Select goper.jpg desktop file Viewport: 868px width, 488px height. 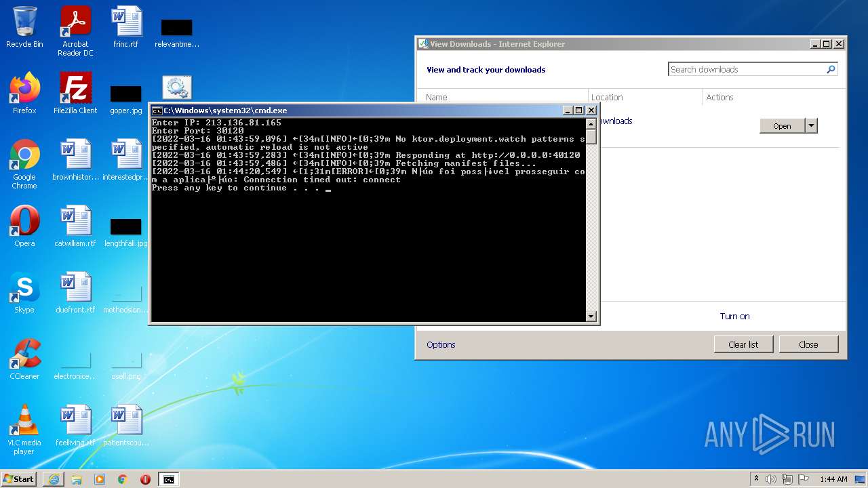[x=126, y=98]
